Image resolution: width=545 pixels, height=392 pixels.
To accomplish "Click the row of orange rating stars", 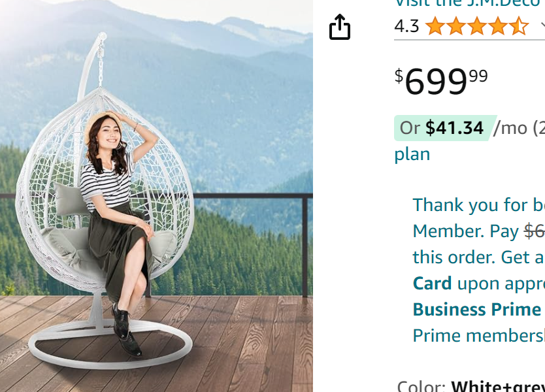I will 476,26.
